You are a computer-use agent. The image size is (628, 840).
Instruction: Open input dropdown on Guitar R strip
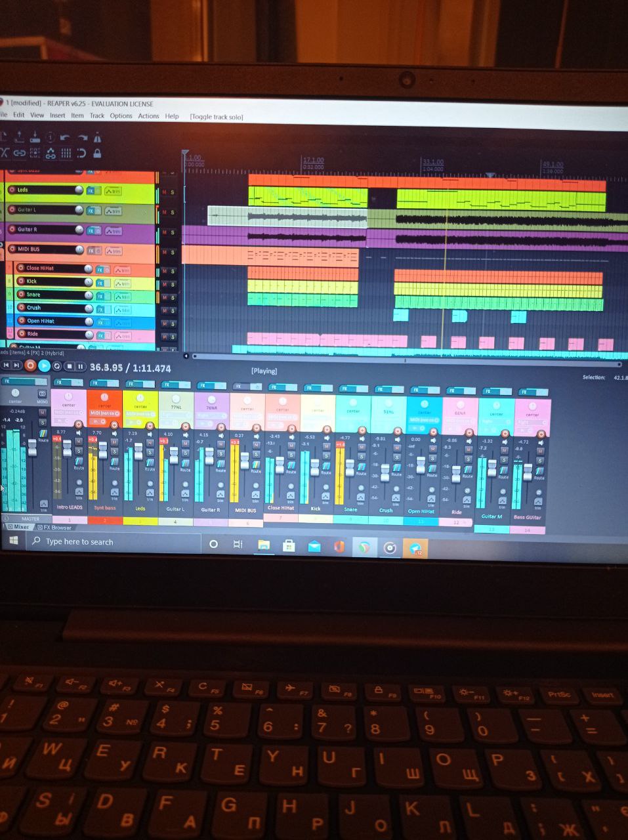[212, 415]
